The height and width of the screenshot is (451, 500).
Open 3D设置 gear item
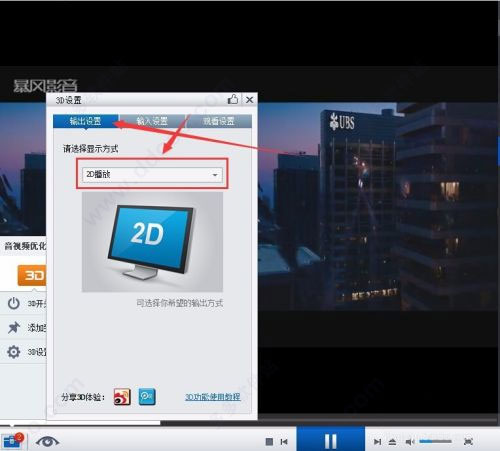pyautogui.click(x=14, y=352)
